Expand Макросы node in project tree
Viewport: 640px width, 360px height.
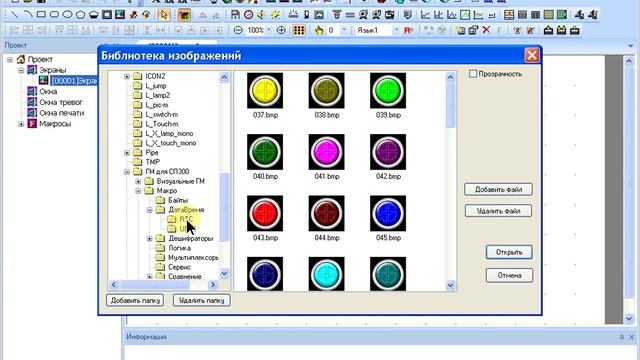(21, 124)
